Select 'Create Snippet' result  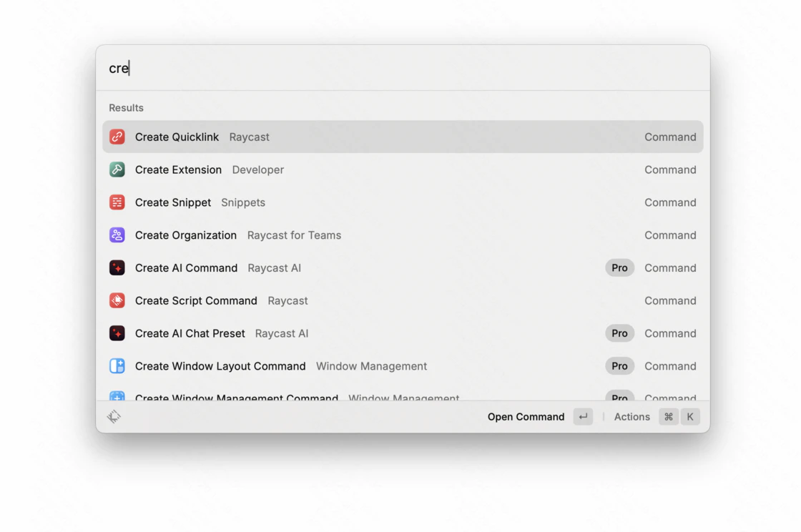[403, 202]
